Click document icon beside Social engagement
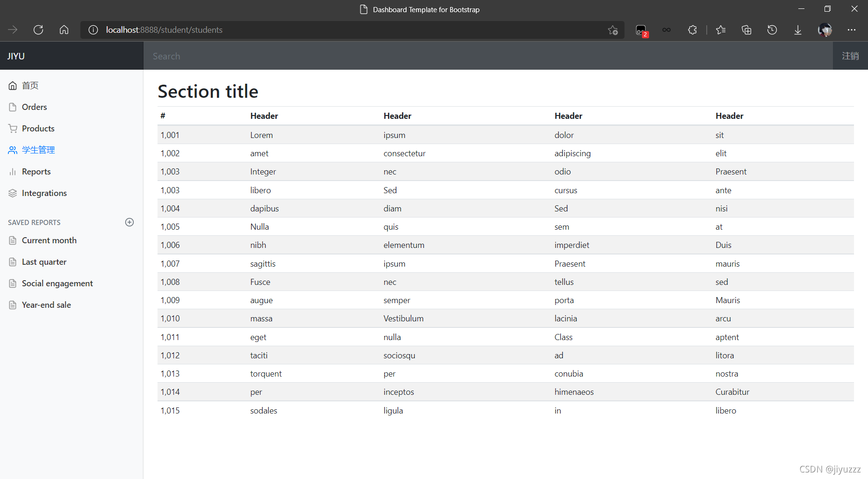This screenshot has height=479, width=868. pos(13,283)
